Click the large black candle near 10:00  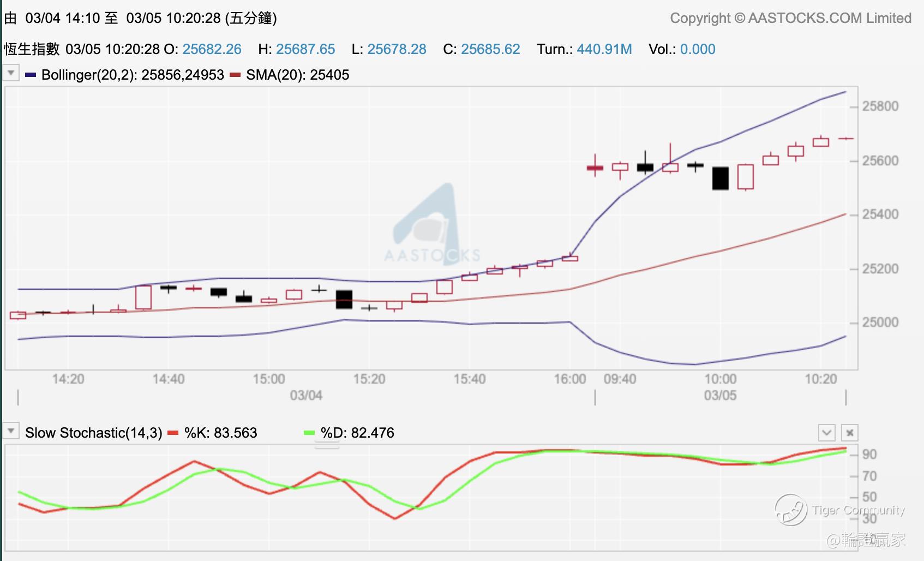click(721, 178)
